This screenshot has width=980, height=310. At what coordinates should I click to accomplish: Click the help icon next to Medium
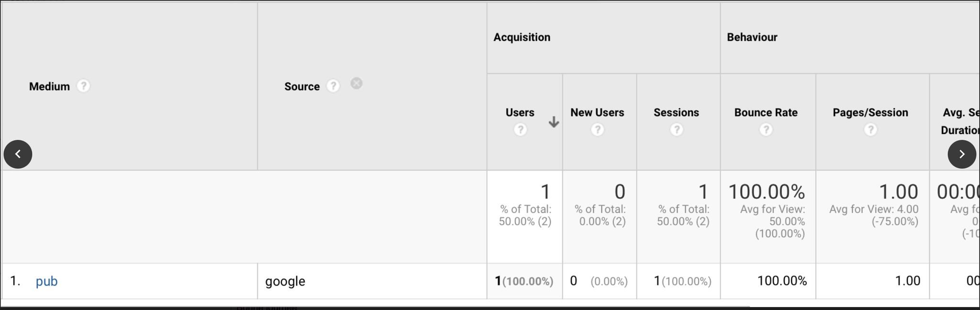tap(83, 86)
